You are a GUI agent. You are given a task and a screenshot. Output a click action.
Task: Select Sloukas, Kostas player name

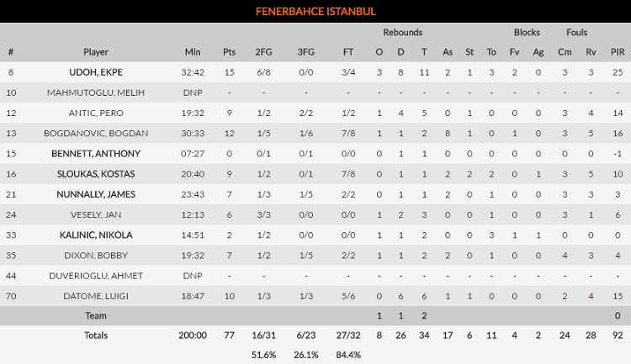(x=96, y=174)
